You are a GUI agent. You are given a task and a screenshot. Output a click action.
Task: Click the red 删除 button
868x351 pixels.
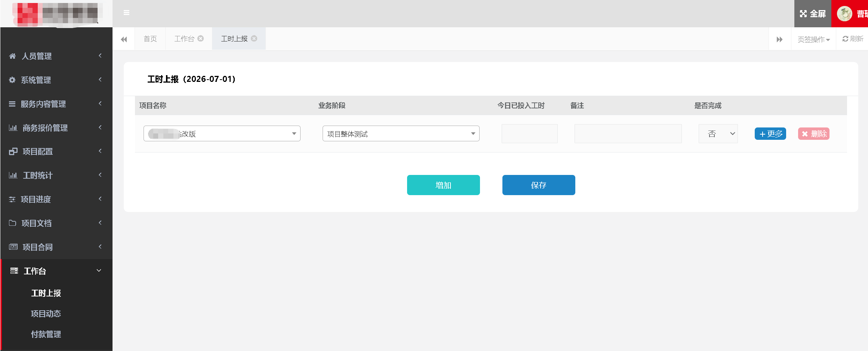(814, 134)
